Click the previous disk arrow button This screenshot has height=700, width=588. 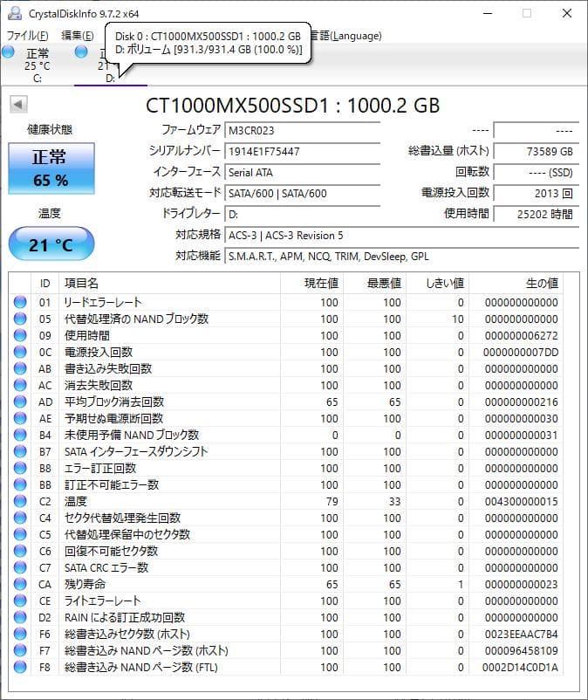tap(18, 105)
